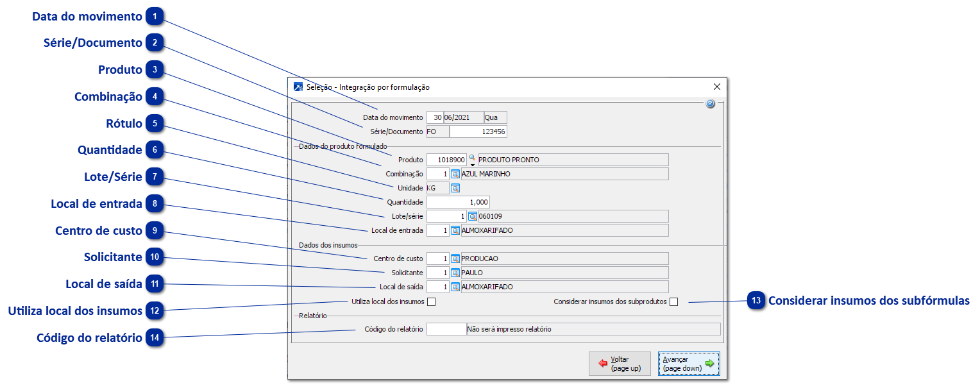Click the Solicitante code field
The width and height of the screenshot is (980, 390).
(438, 273)
